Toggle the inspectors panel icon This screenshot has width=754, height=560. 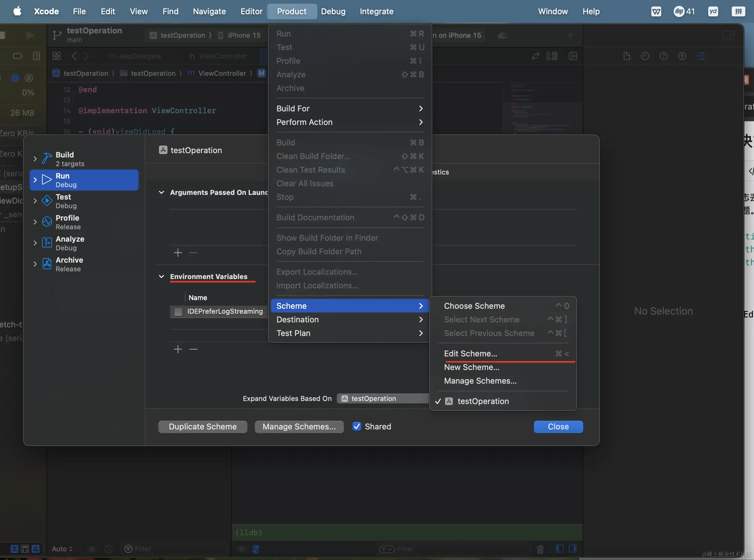click(728, 35)
